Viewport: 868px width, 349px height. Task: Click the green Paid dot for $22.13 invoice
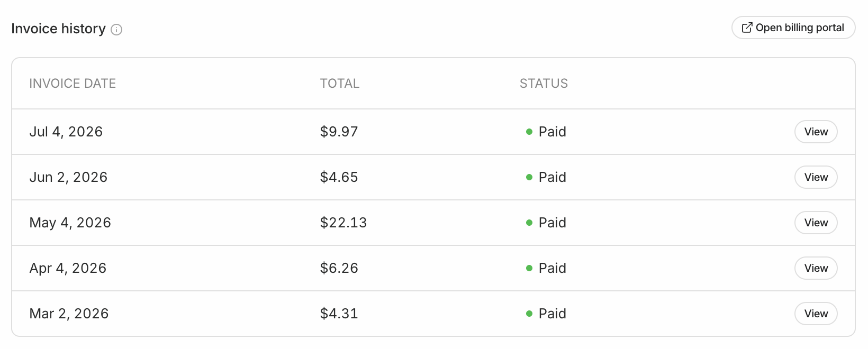529,223
